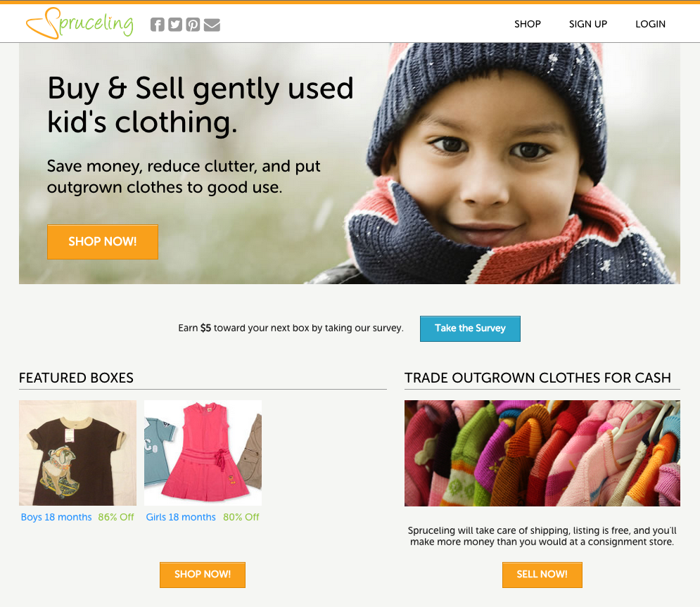The image size is (700, 607).
Task: Click the 86% Off label
Action: pyautogui.click(x=116, y=517)
